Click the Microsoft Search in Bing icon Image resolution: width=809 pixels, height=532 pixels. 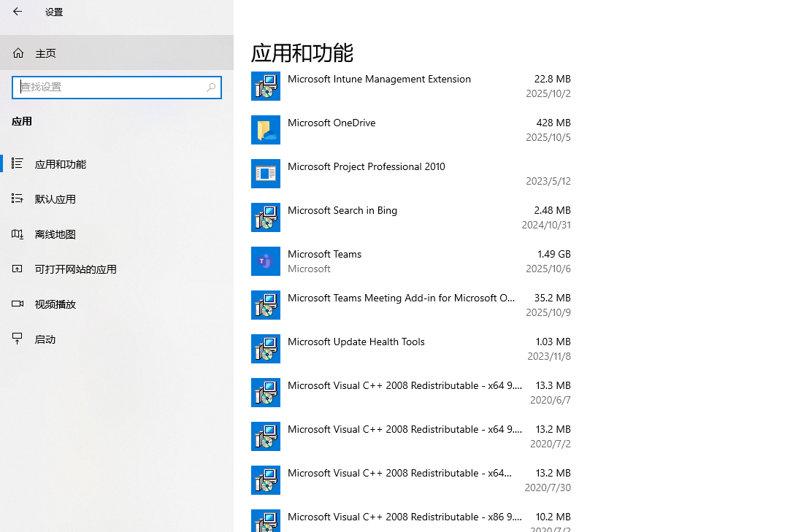click(266, 217)
